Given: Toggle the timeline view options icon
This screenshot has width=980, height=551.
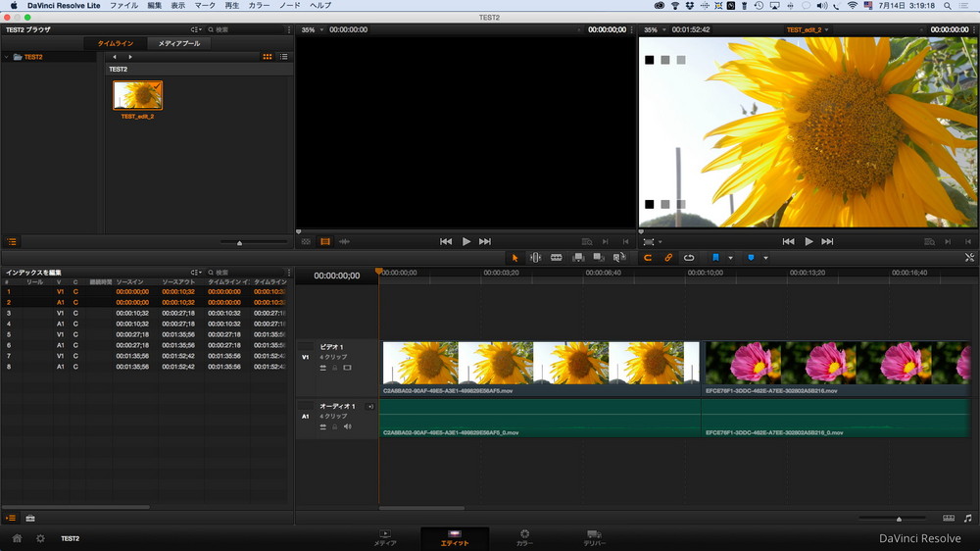Looking at the screenshot, I should [949, 518].
